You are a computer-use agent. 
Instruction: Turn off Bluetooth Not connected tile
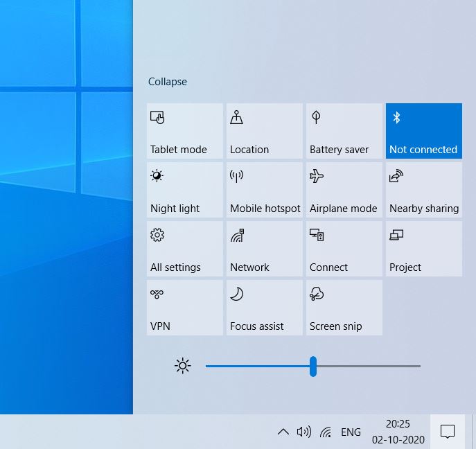click(x=423, y=131)
